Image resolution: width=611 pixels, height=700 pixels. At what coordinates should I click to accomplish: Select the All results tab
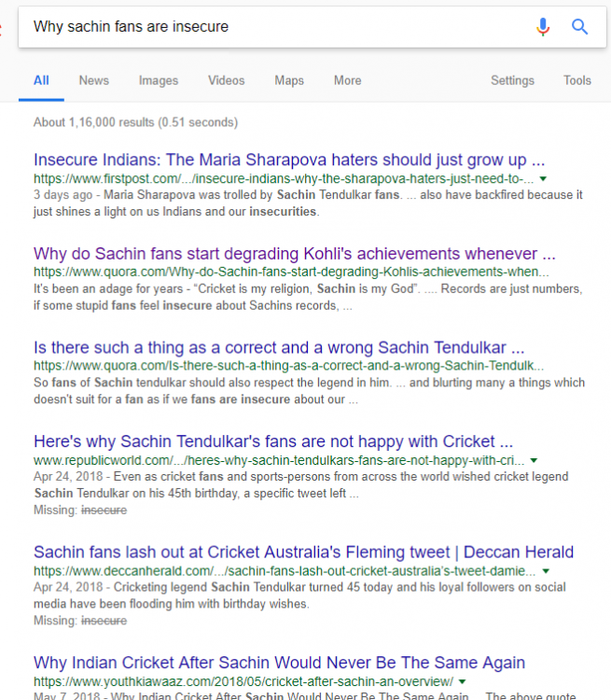point(41,80)
